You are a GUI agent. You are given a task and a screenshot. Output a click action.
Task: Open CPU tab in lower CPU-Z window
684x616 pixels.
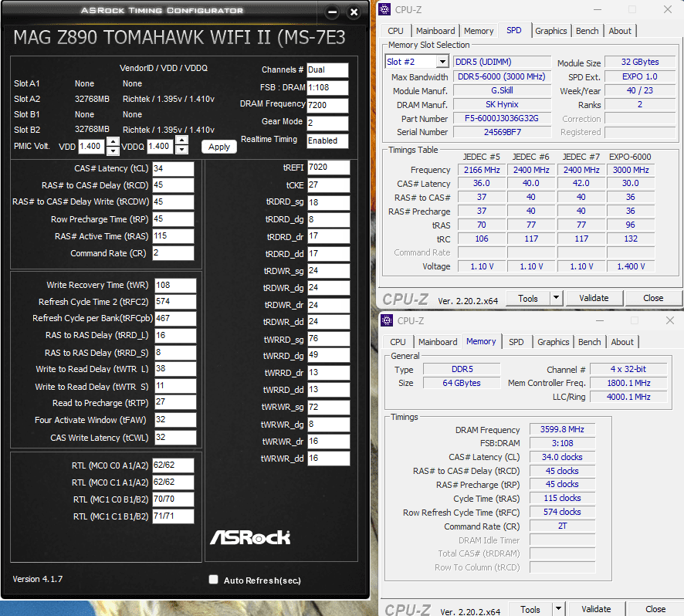point(398,342)
